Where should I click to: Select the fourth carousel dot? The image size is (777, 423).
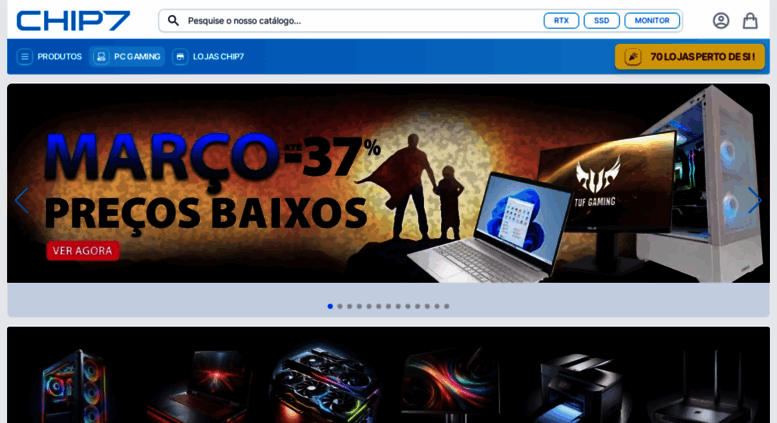pyautogui.click(x=359, y=306)
